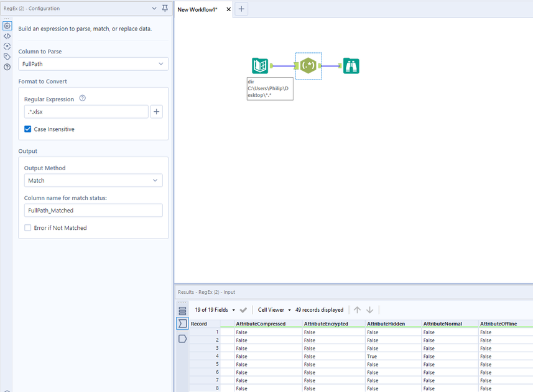Viewport: 533px width, 392px height.
Task: Open the 19 of 19 Fields dropdown
Action: pyautogui.click(x=215, y=310)
